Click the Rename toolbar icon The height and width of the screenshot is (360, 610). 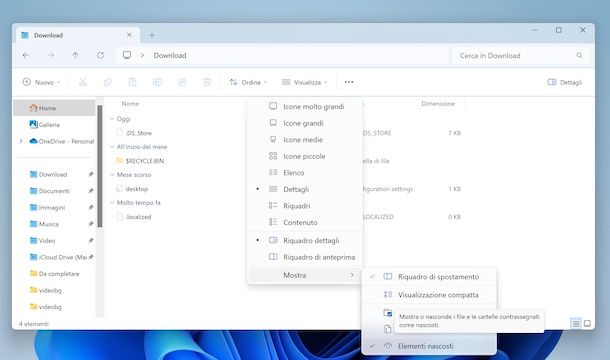pos(157,82)
